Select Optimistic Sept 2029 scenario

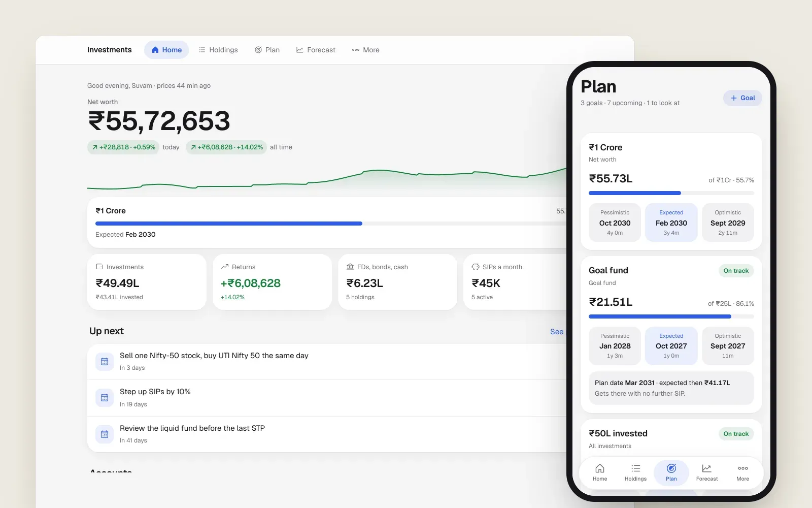pos(728,223)
